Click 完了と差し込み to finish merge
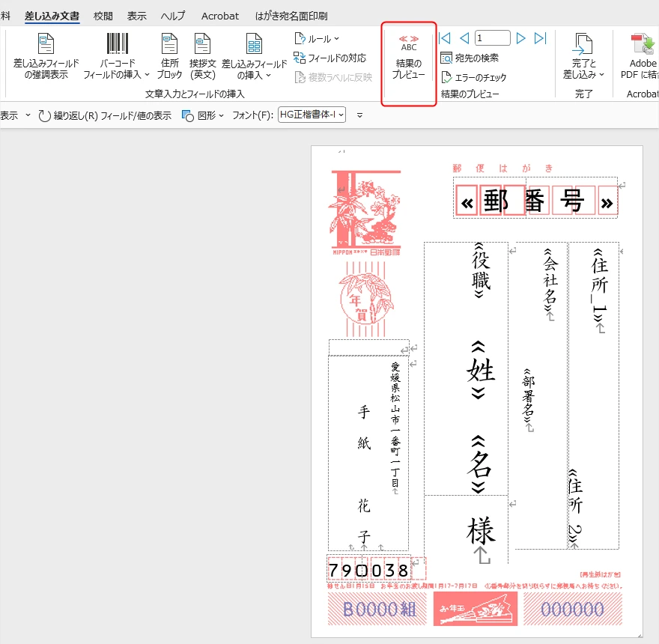This screenshot has height=644, width=659. pyautogui.click(x=584, y=56)
